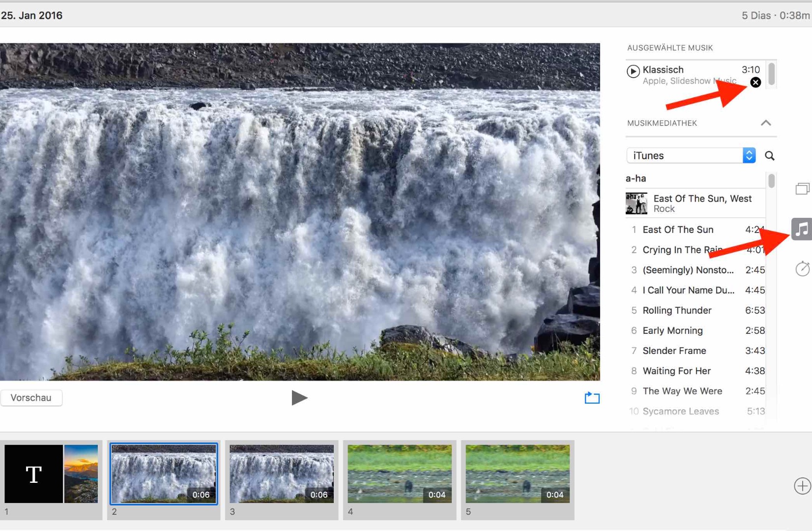
Task: Select the song Early Morning
Action: 672,330
